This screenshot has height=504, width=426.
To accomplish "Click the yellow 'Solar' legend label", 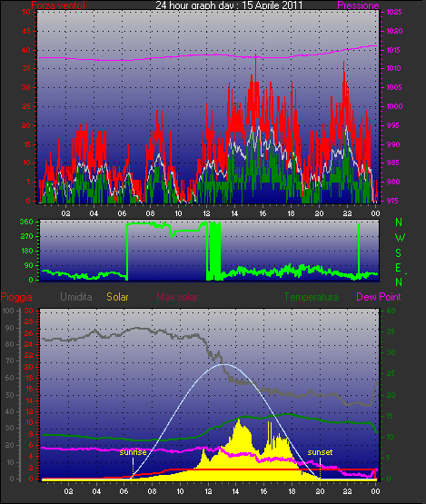I will pyautogui.click(x=117, y=297).
